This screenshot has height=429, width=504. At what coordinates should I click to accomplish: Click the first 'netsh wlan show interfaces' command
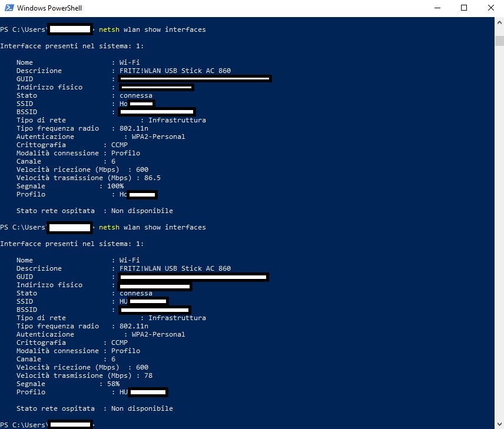click(152, 29)
